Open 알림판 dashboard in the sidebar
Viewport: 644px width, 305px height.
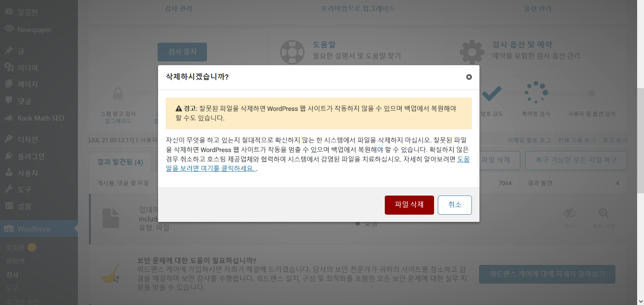point(27,12)
